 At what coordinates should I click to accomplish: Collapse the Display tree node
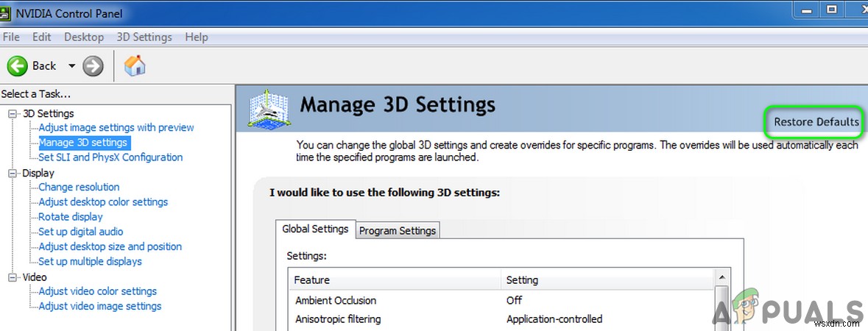[13, 174]
